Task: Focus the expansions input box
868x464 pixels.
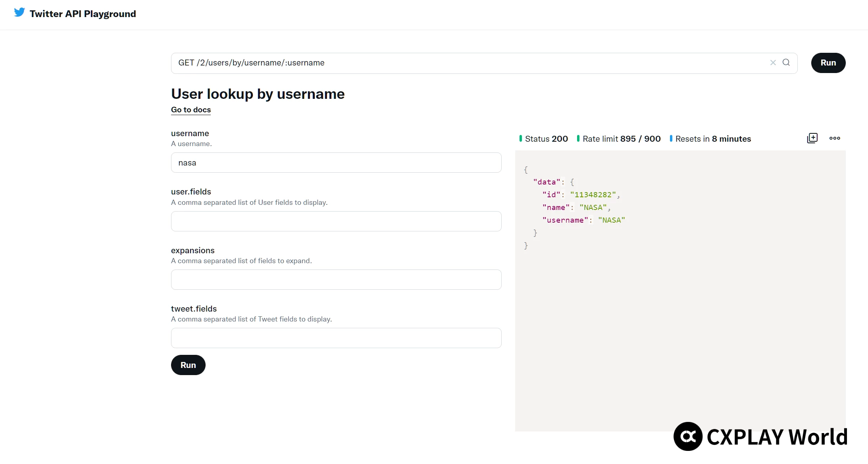Action: 336,279
